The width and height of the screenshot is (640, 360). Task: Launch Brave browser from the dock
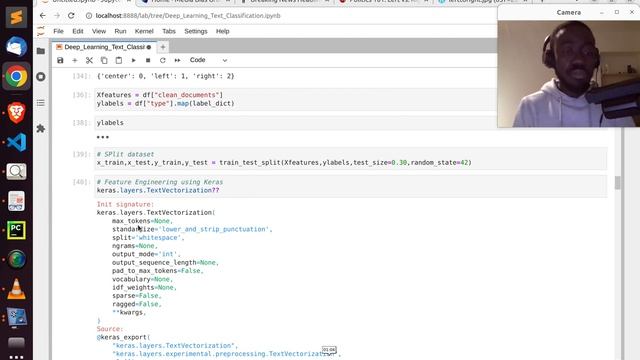click(16, 113)
